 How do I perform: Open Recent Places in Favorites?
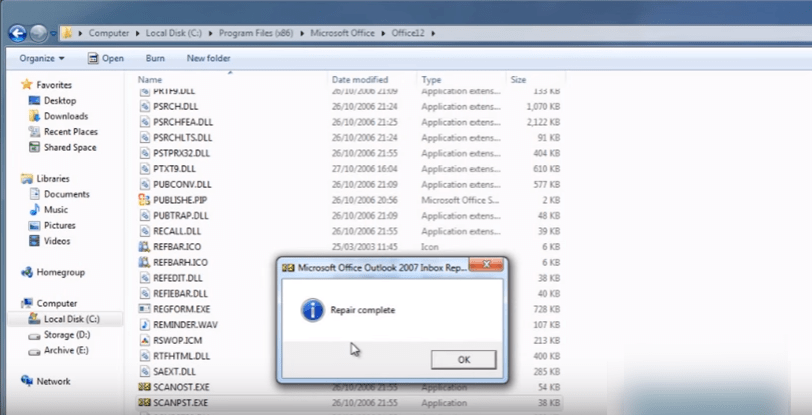(x=64, y=132)
